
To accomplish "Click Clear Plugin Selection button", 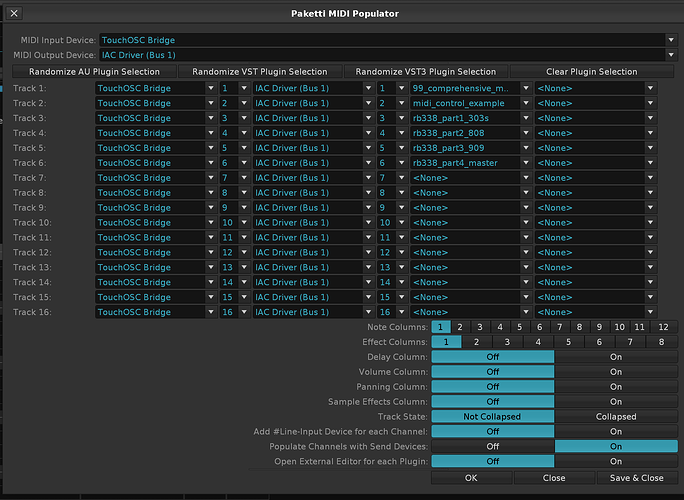I will (592, 72).
